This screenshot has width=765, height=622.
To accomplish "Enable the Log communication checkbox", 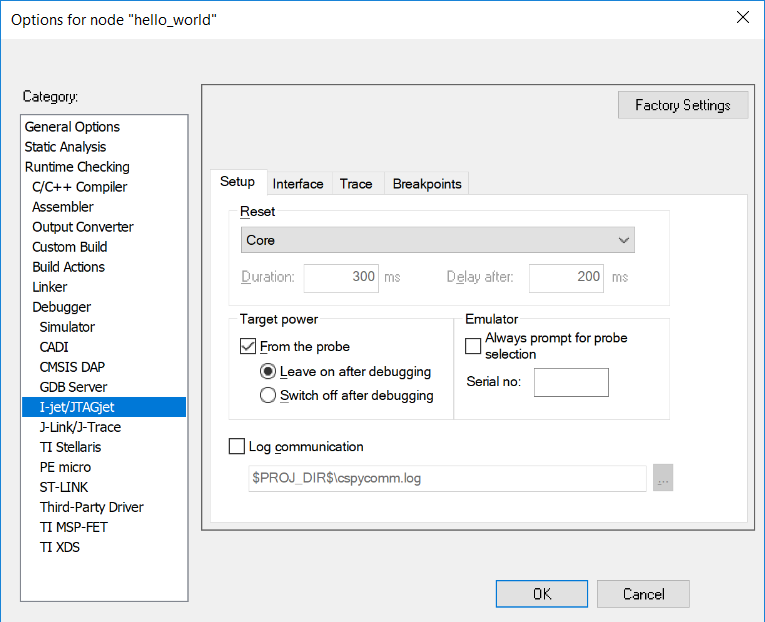I will click(x=237, y=447).
